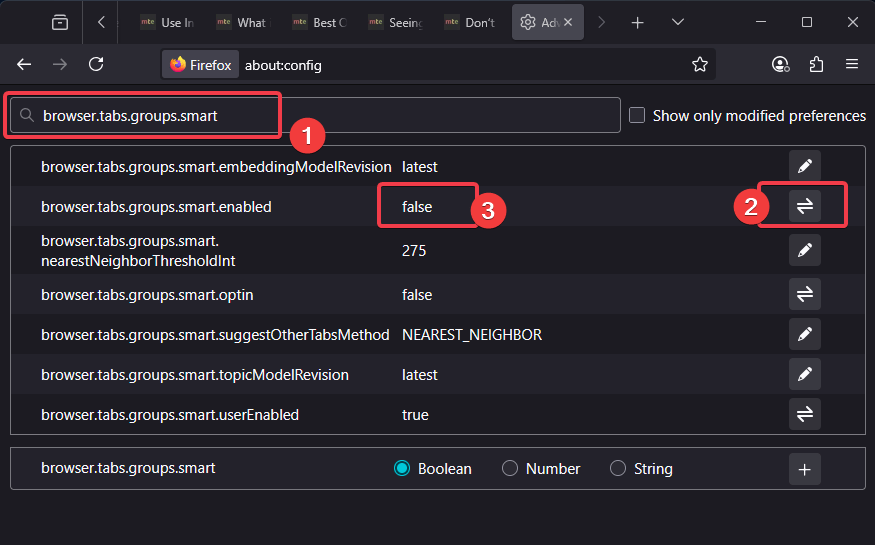This screenshot has width=875, height=545.
Task: Open the extensions panel
Action: click(x=816, y=64)
